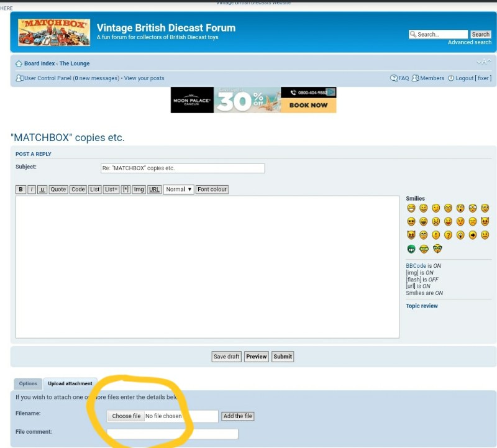497x448 pixels.
Task: Open Advanced search link
Action: click(470, 42)
